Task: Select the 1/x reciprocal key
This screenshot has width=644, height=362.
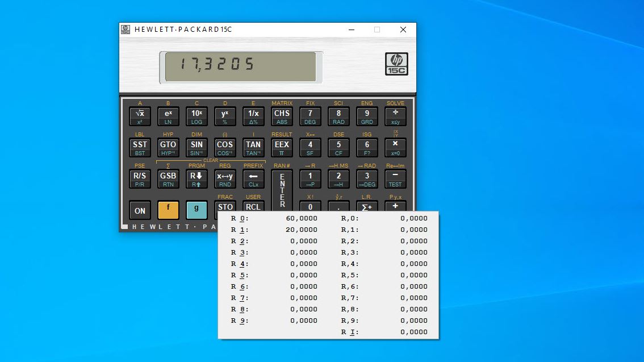Action: [x=253, y=116]
